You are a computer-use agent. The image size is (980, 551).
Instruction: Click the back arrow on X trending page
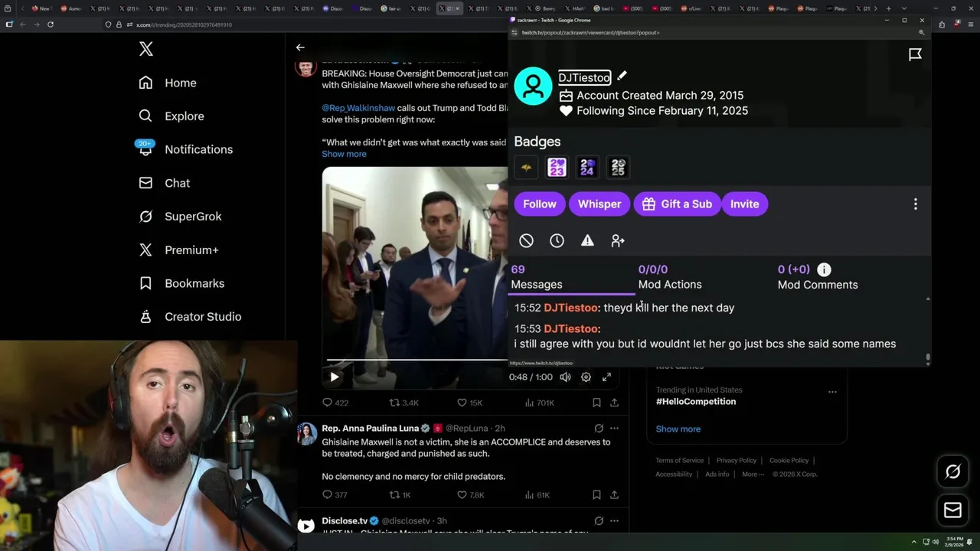tap(300, 47)
